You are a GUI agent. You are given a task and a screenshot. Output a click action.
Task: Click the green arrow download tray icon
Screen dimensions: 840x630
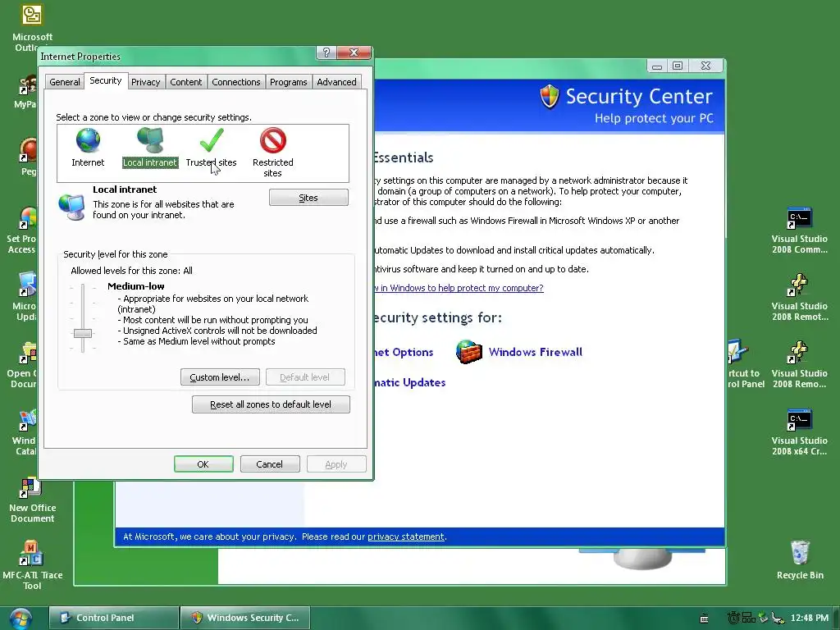(763, 618)
